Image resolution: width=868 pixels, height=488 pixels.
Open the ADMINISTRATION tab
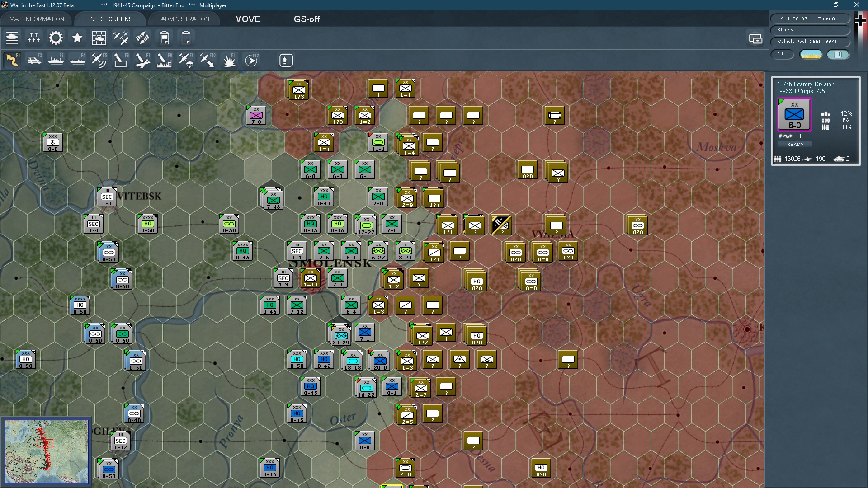coord(185,19)
